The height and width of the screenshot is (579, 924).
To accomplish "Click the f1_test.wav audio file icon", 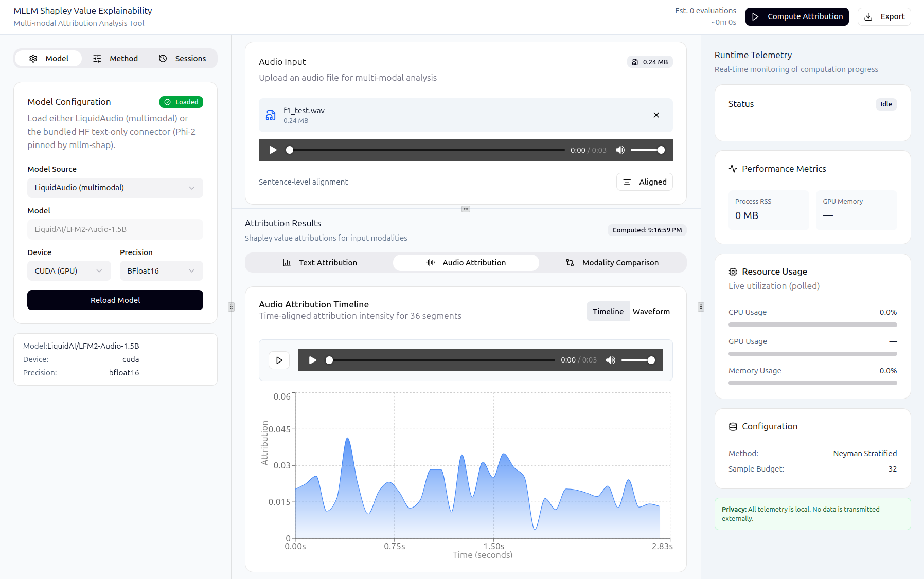I will pos(271,115).
